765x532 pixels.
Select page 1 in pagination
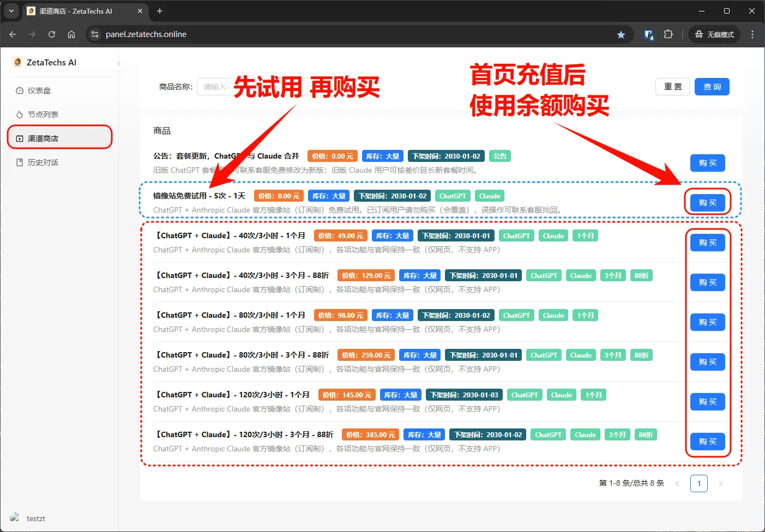[x=699, y=483]
